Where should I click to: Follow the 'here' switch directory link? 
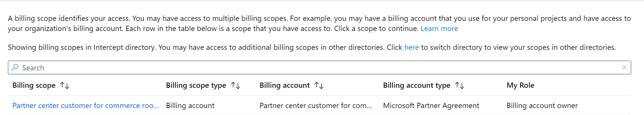click(411, 48)
